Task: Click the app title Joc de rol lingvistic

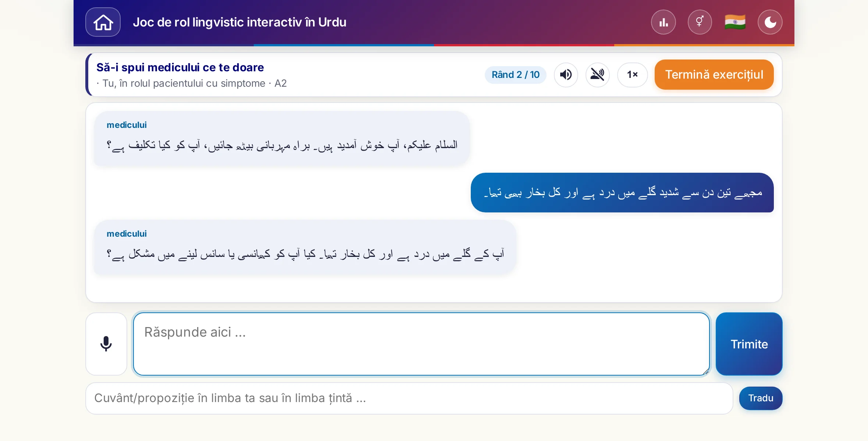Action: 239,22
